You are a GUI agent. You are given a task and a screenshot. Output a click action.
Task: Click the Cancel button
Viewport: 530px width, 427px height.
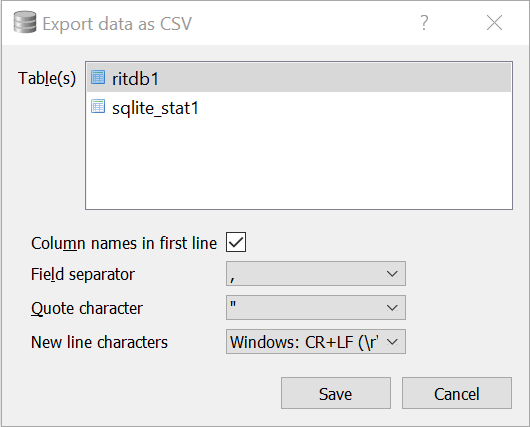click(457, 393)
